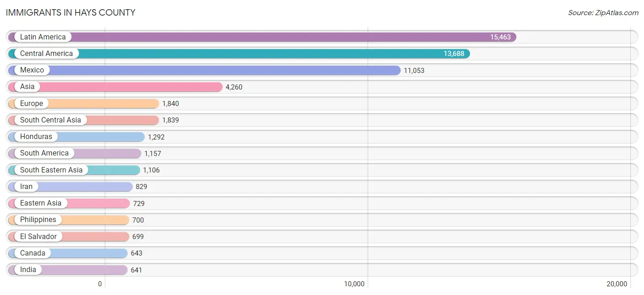
Task: Select the El Salvador bar
Action: [68, 237]
